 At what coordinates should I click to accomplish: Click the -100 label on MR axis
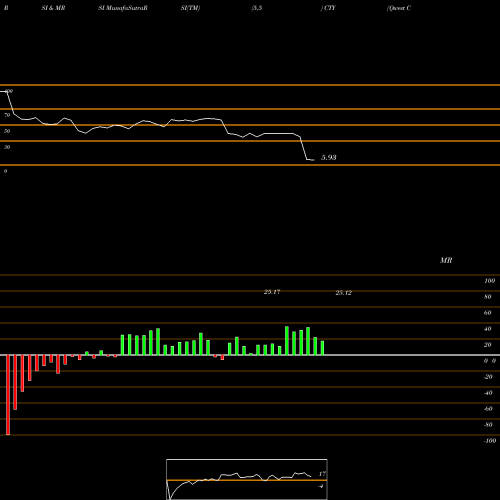(x=490, y=441)
